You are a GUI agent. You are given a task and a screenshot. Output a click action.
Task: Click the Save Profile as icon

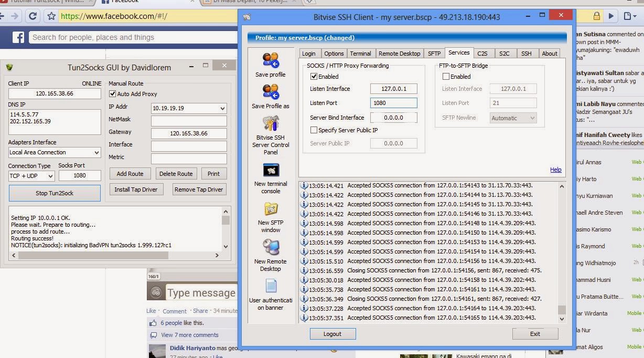[x=271, y=92]
